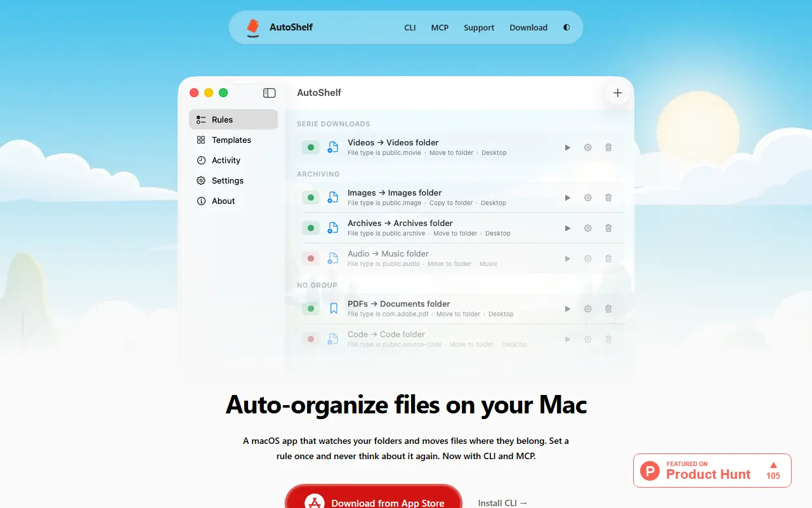
Task: Disable the Archives → Archives folder rule toggle
Action: 311,228
